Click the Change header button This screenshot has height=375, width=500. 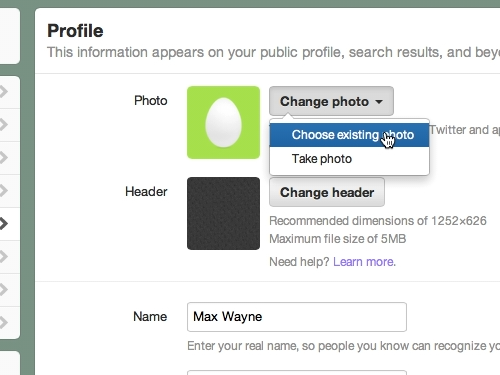coord(327,192)
